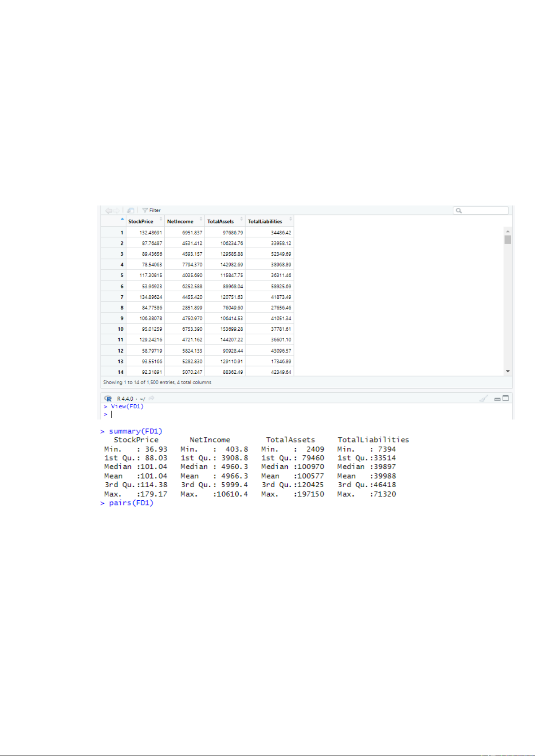This screenshot has height=756, width=535.
Task: Sort by TotalAssets column header
Action: (224, 222)
